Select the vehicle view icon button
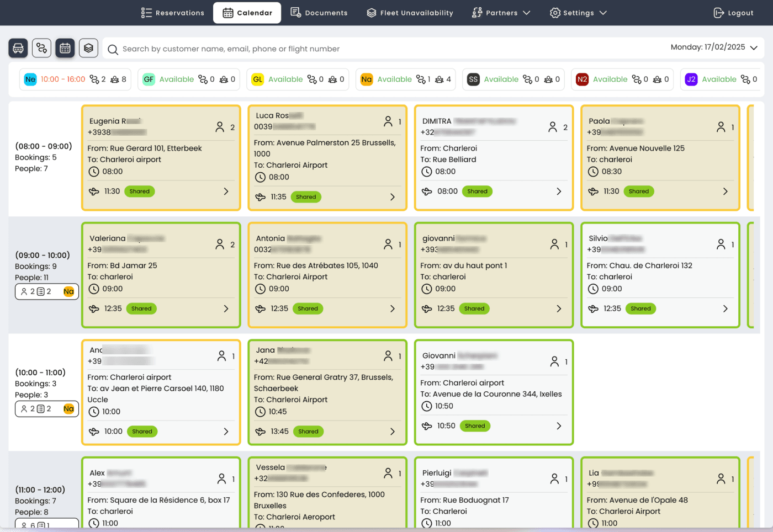The image size is (773, 532). pos(18,49)
